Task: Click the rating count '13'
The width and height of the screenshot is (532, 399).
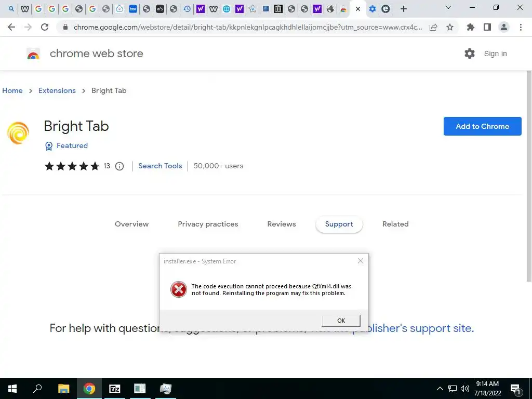Action: (107, 166)
